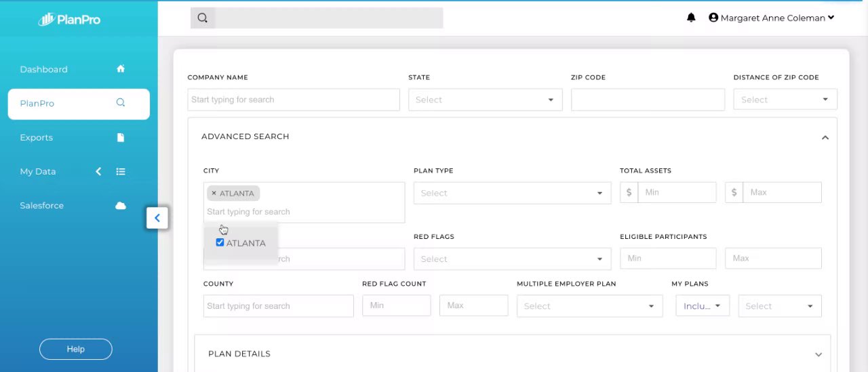
Task: Remove the ATLANTA city tag
Action: pos(214,193)
